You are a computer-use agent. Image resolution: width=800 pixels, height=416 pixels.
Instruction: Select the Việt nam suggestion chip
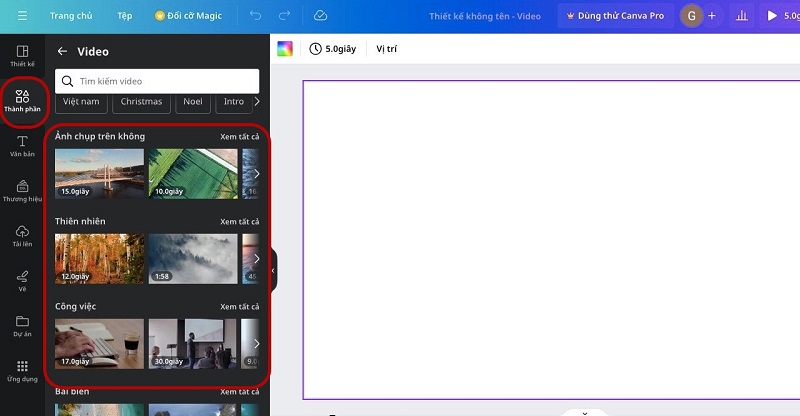[81, 102]
